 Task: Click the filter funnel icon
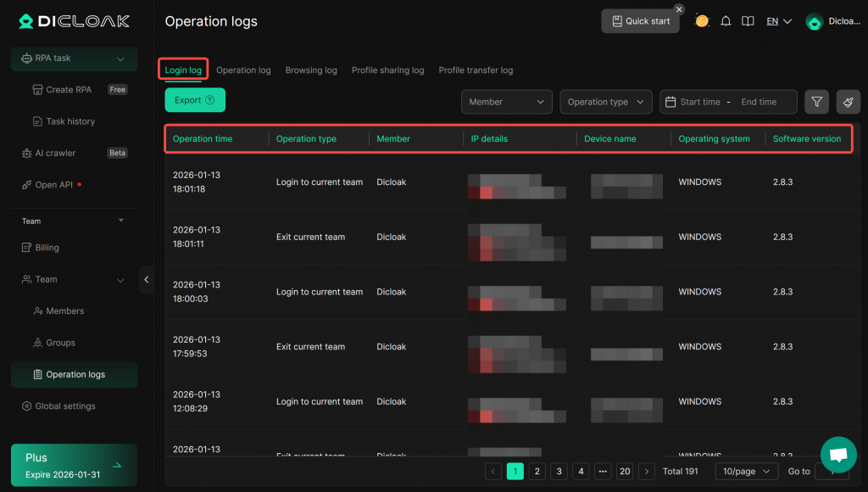(816, 102)
